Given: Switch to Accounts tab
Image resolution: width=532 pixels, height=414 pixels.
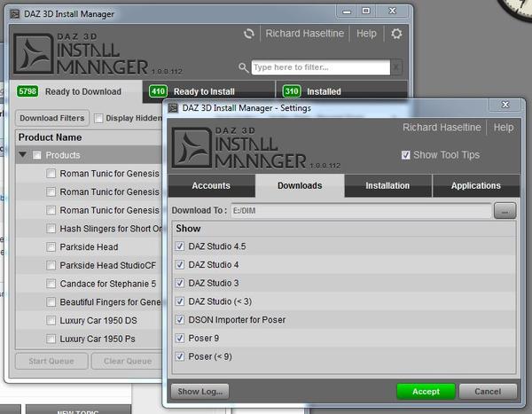Looking at the screenshot, I should point(211,185).
